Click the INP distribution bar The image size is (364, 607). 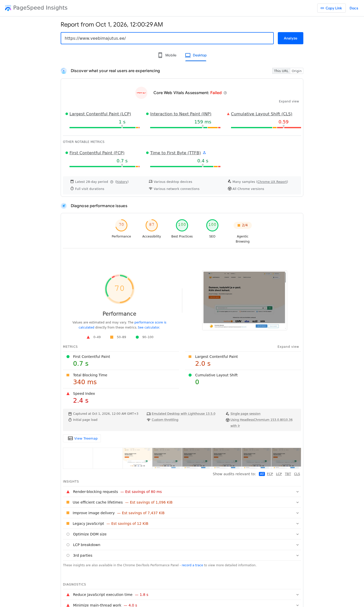click(x=185, y=127)
